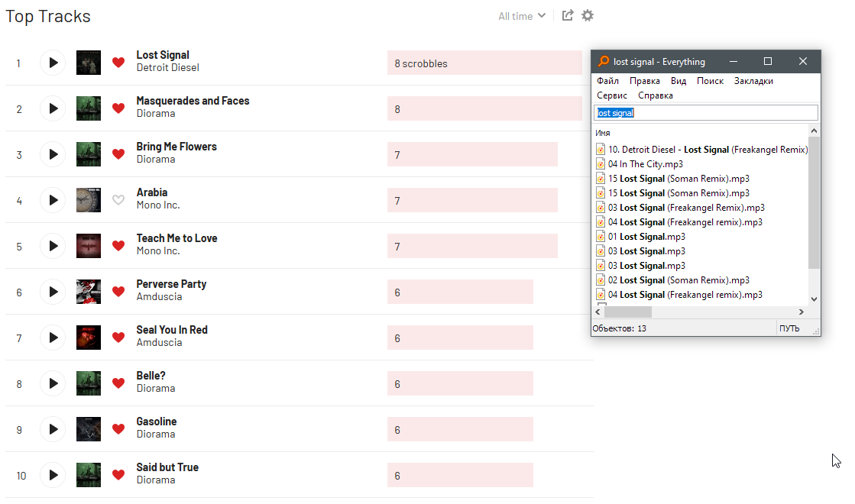Image resolution: width=855 pixels, height=504 pixels.
Task: Toggle heart for Masquerades and Faces
Action: 118,108
